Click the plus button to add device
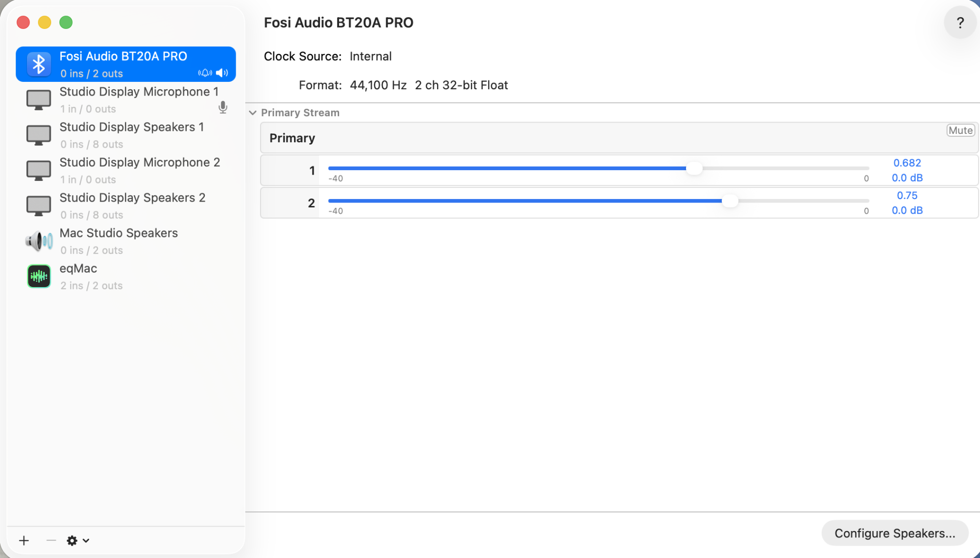This screenshot has height=558, width=980. click(24, 540)
